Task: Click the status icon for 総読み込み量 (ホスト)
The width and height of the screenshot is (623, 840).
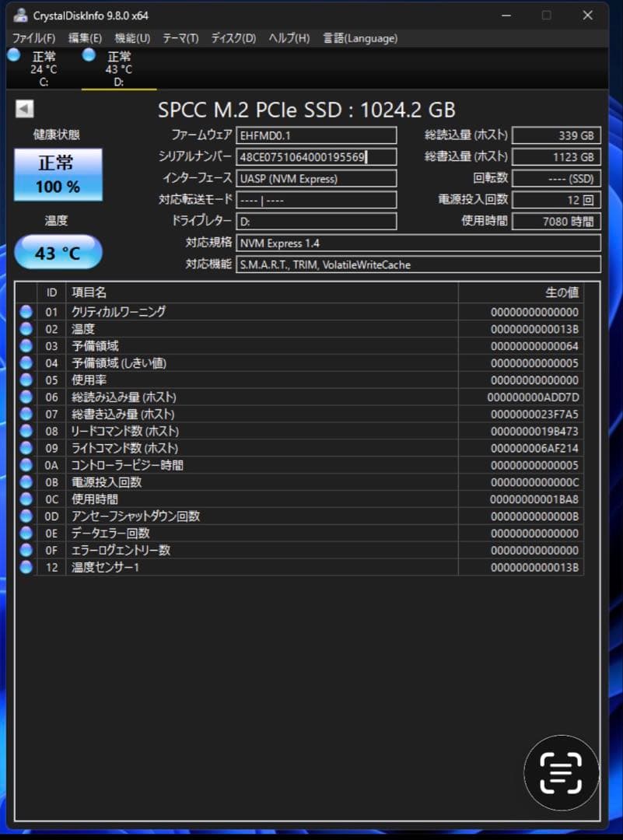Action: tap(26, 397)
